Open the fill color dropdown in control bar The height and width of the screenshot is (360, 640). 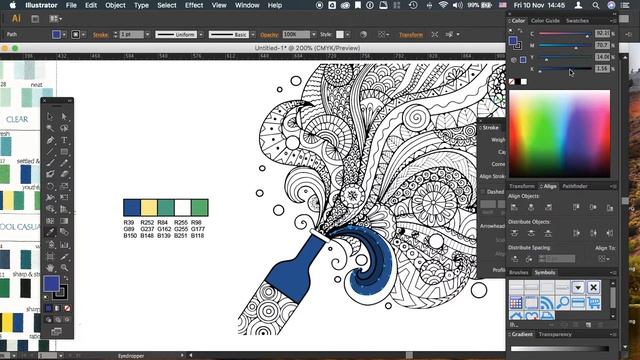click(x=64, y=35)
